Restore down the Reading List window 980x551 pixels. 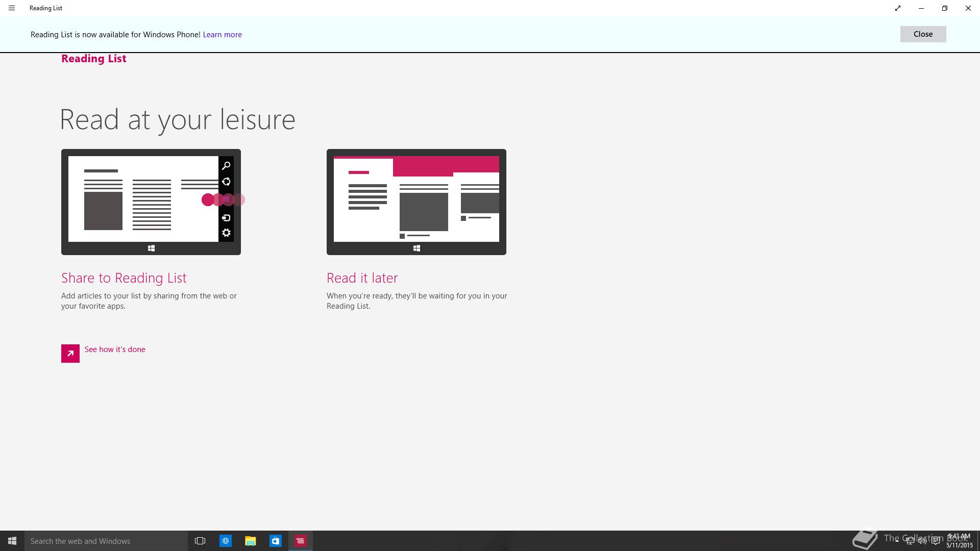[x=945, y=8]
